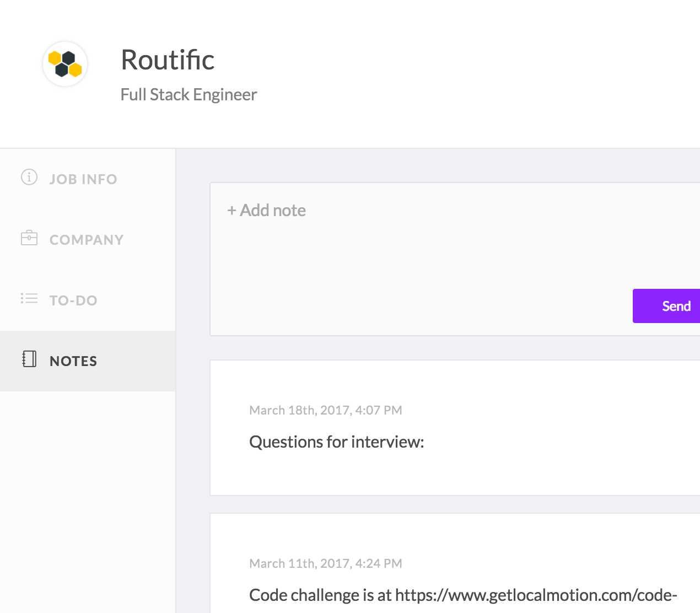
Task: Click the March 11th, 2017 note timestamp
Action: click(x=326, y=563)
